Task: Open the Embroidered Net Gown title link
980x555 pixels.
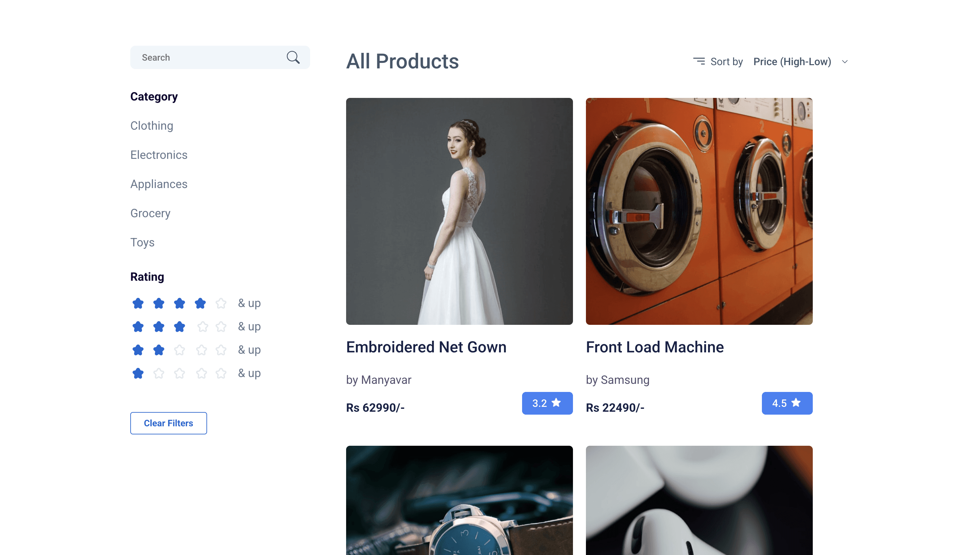Action: (x=426, y=347)
